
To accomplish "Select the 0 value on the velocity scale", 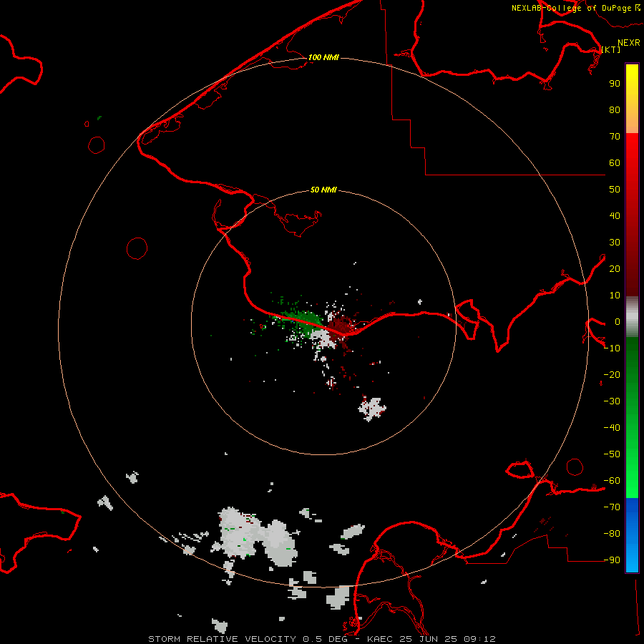I will 618,322.
